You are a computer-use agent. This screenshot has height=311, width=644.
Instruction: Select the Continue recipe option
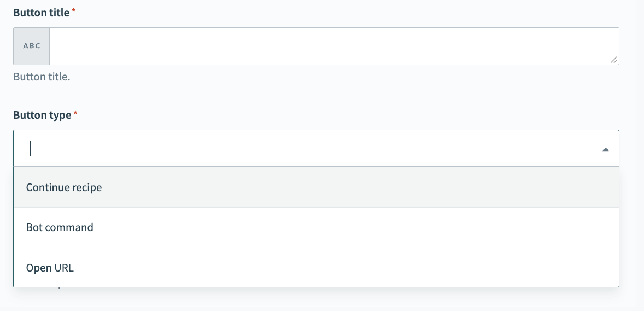(x=64, y=187)
